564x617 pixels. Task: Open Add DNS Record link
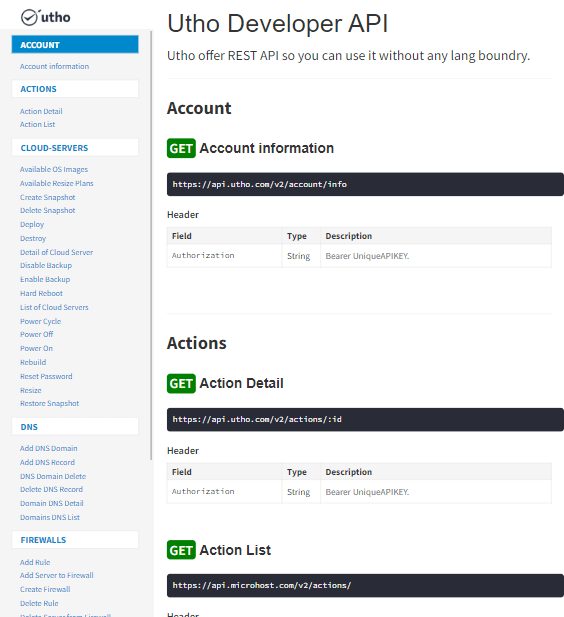pos(47,462)
